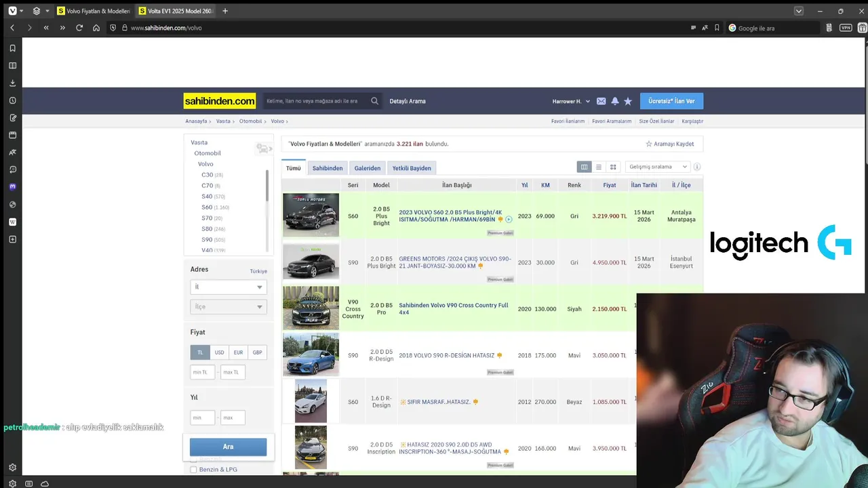Click the search magnifier on sahibinden
The height and width of the screenshot is (488, 868).
pyautogui.click(x=374, y=101)
